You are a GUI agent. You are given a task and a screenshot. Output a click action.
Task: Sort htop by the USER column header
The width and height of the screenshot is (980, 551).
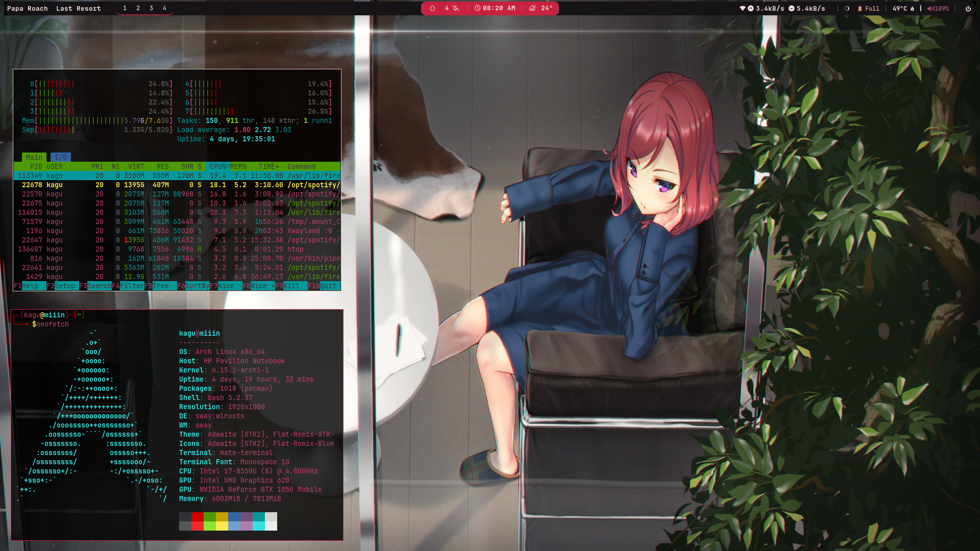(55, 166)
